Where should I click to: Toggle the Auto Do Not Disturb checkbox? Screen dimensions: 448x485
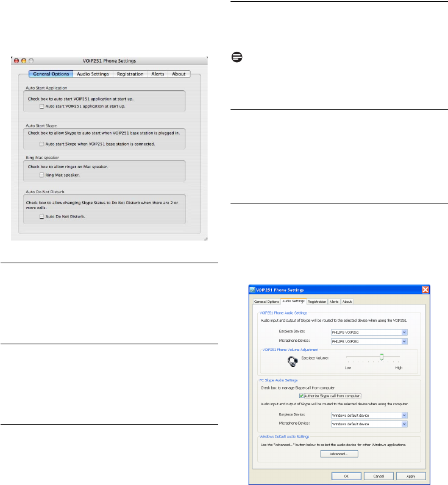point(42,217)
